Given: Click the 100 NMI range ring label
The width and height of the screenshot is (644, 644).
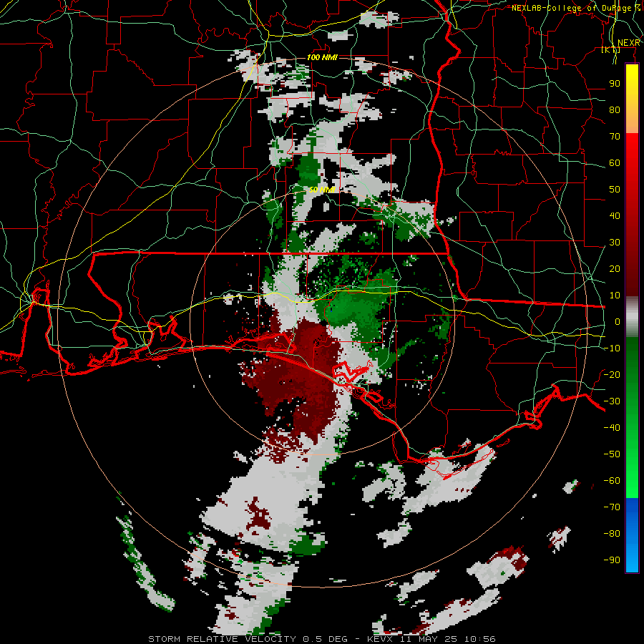Looking at the screenshot, I should [323, 57].
